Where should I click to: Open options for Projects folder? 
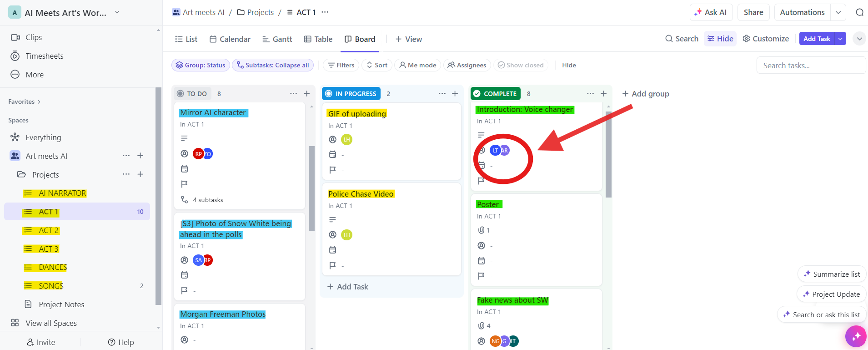coord(126,174)
